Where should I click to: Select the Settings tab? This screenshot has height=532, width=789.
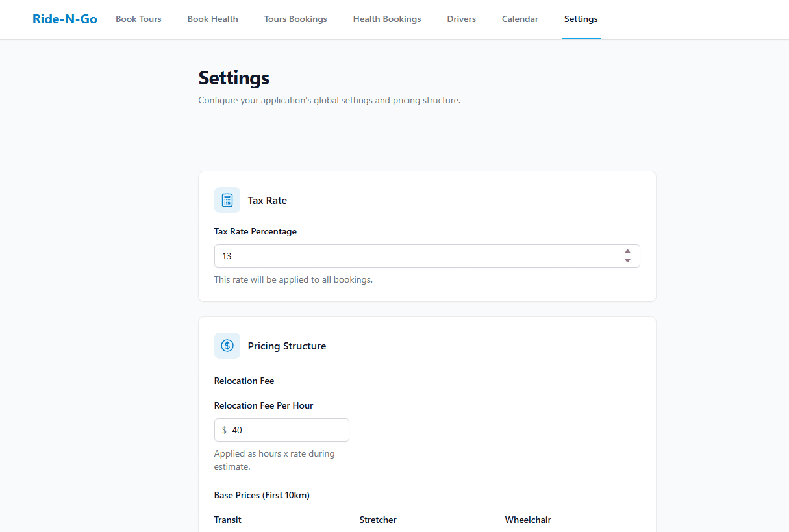coord(581,19)
